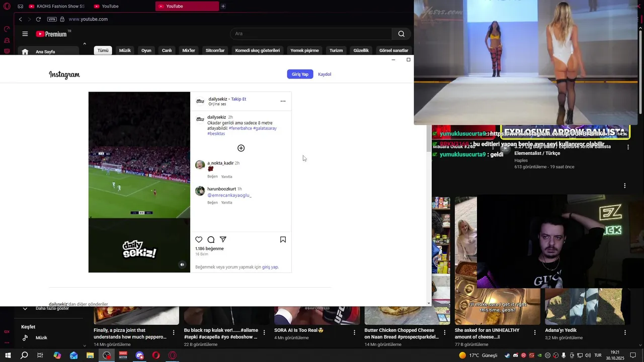This screenshot has height=362, width=644.
Task: Share the post with paper plane icon
Action: click(223, 240)
